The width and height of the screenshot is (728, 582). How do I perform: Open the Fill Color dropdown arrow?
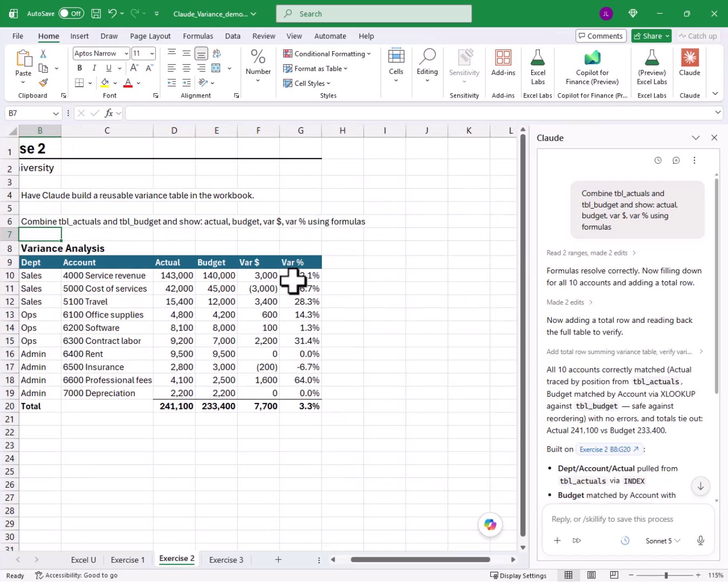pos(115,83)
